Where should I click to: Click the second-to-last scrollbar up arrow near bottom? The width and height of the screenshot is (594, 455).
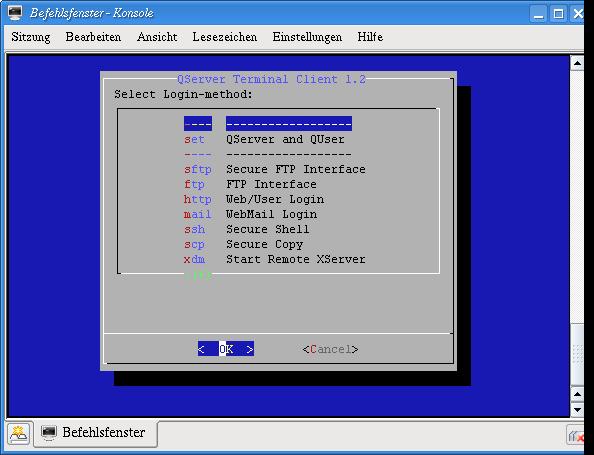point(577,395)
